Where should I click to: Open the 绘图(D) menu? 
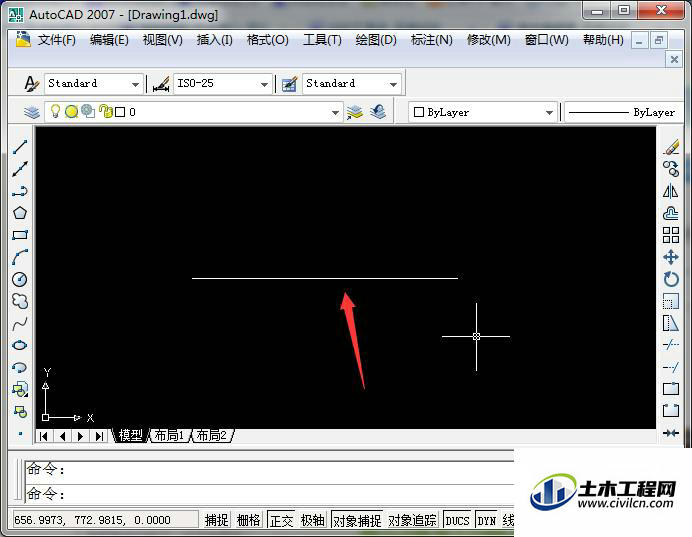[376, 40]
